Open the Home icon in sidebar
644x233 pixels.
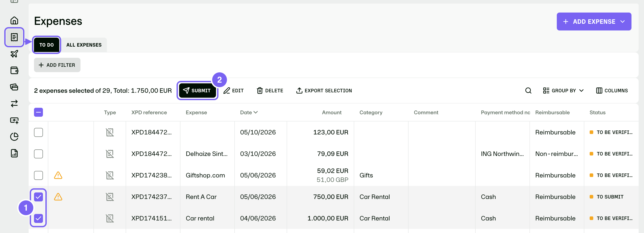coord(14,20)
